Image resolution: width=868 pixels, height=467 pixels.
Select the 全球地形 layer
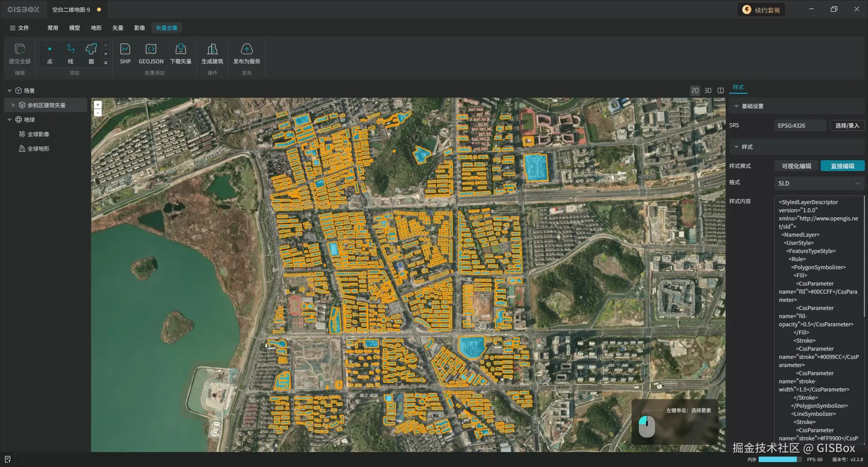pyautogui.click(x=38, y=148)
